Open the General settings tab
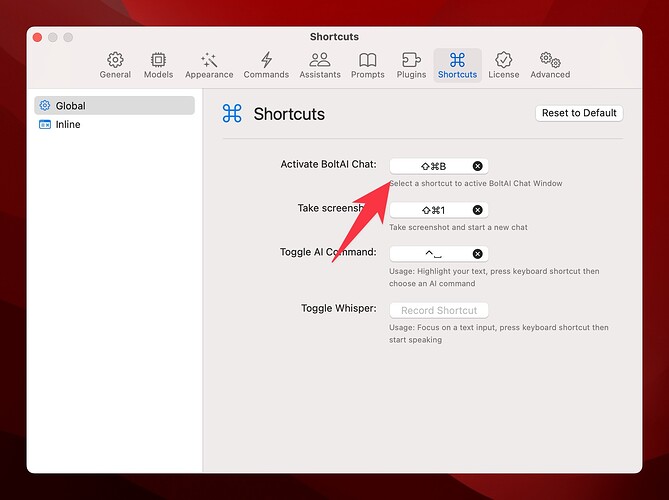 pos(115,65)
